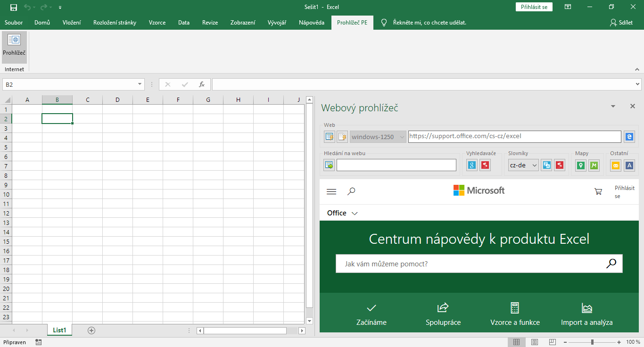Open the Vývojář tab
The image size is (644, 347).
point(277,23)
